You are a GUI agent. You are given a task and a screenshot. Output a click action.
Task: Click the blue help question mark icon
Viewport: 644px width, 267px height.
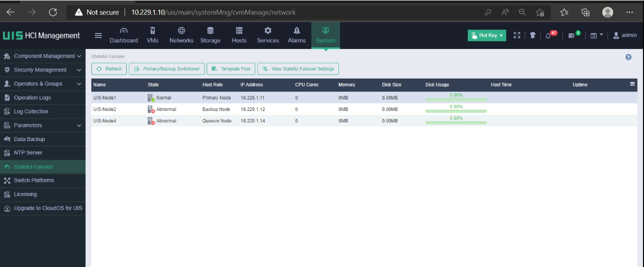(x=629, y=57)
